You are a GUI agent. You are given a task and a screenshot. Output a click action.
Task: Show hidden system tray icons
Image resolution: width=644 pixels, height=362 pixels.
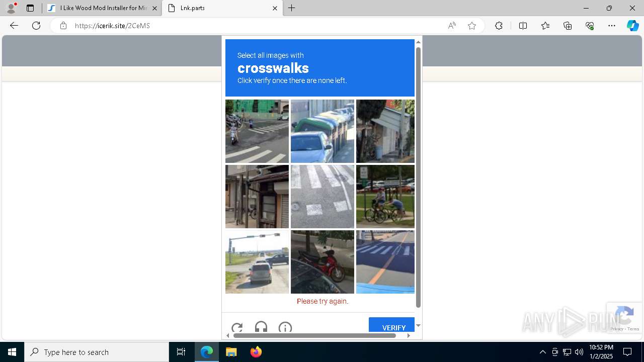pyautogui.click(x=542, y=352)
